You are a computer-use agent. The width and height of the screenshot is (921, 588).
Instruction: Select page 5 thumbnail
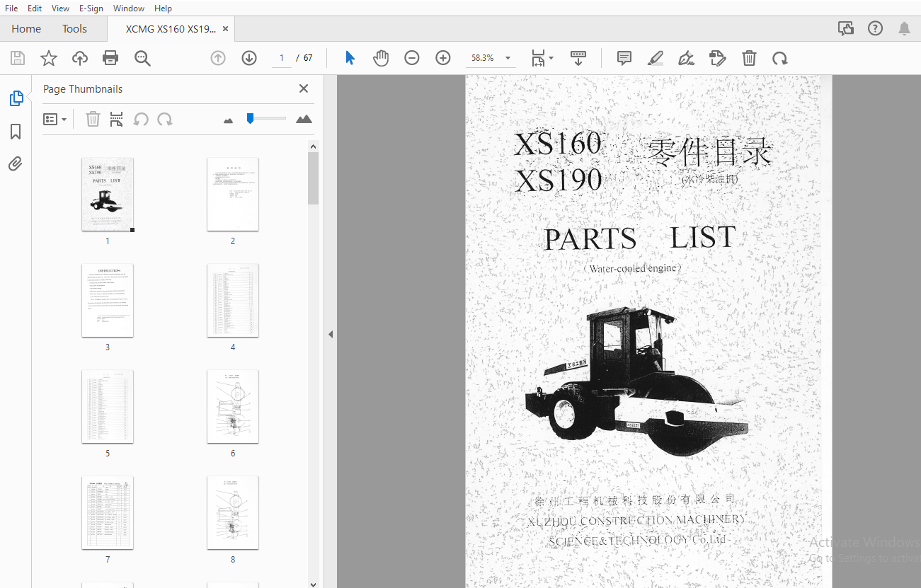coord(108,406)
